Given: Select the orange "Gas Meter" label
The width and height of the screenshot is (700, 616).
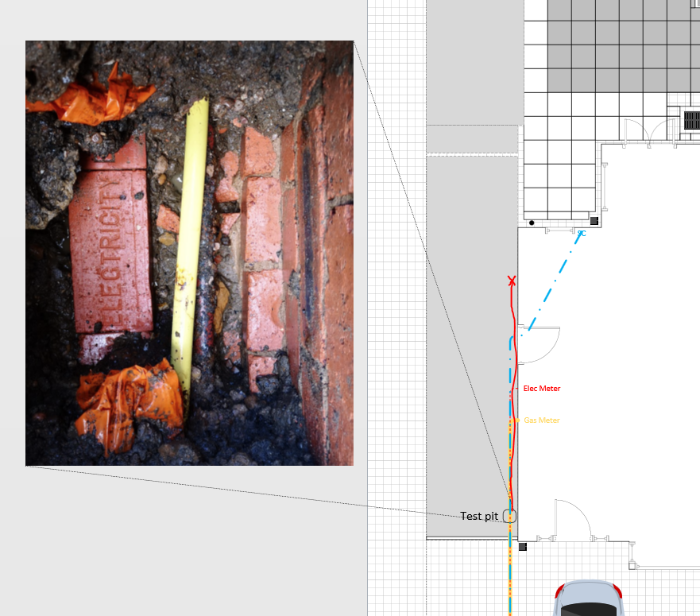Looking at the screenshot, I should point(542,420).
